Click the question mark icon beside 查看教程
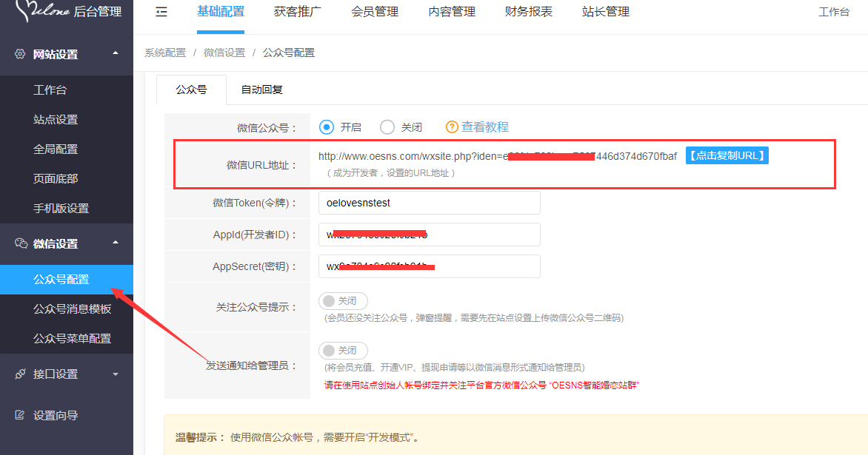Viewport: 868px width, 455px height. [452, 127]
